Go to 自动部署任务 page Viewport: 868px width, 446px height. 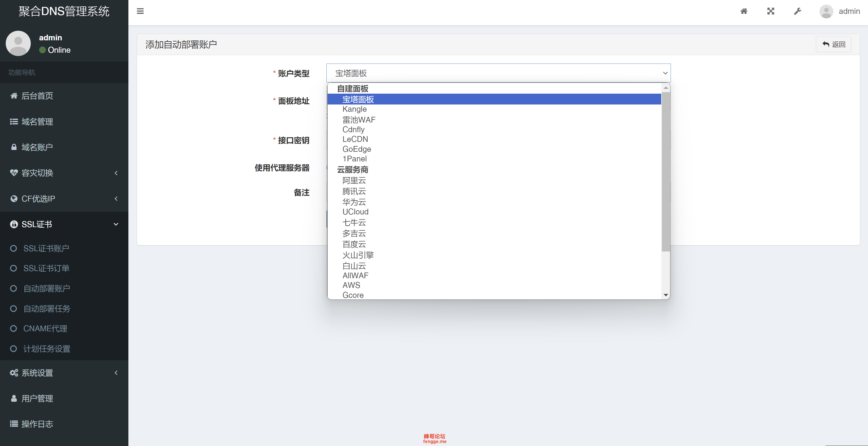pyautogui.click(x=64, y=309)
